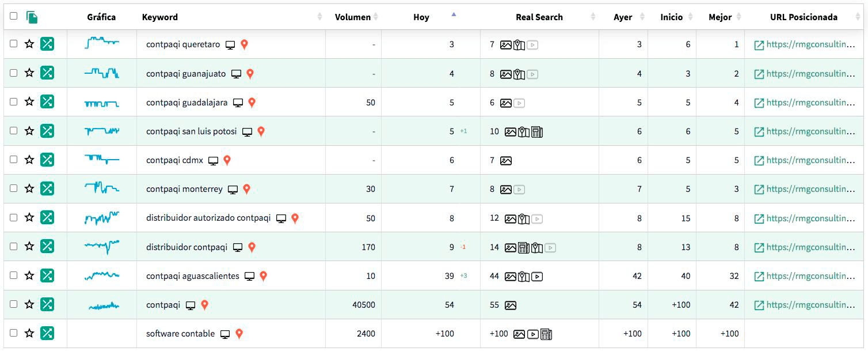Click the copy icon in the table header

click(32, 17)
